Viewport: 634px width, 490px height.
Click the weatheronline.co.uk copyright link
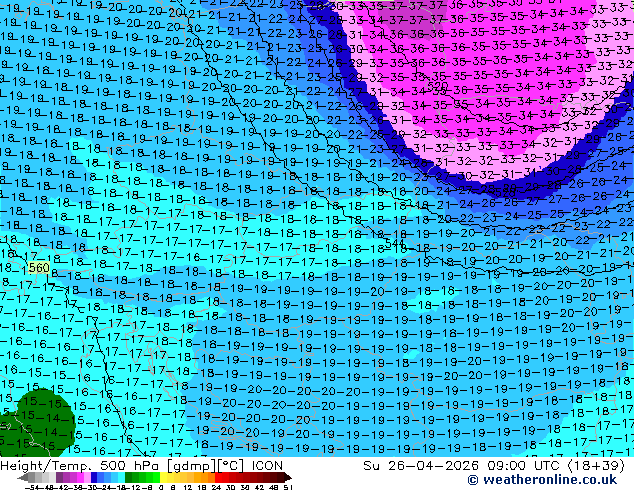542,480
